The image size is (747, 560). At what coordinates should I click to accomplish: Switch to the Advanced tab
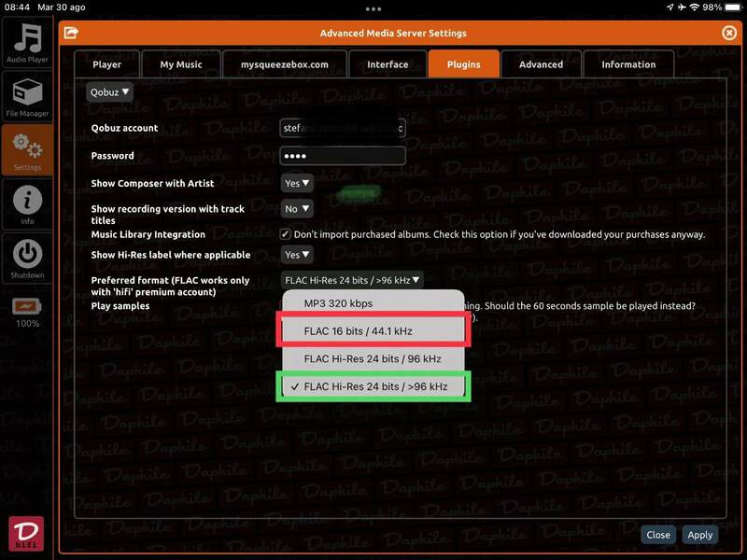coord(541,64)
